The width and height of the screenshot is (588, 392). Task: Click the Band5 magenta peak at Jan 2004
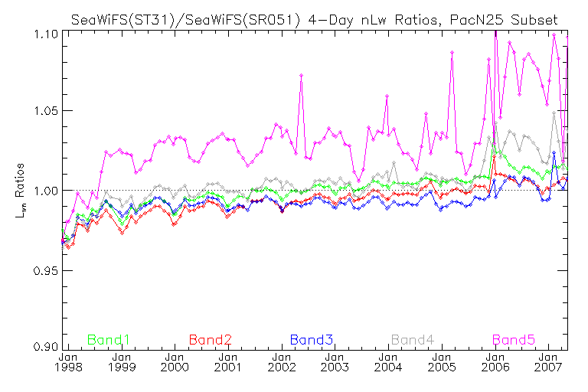pyautogui.click(x=387, y=96)
